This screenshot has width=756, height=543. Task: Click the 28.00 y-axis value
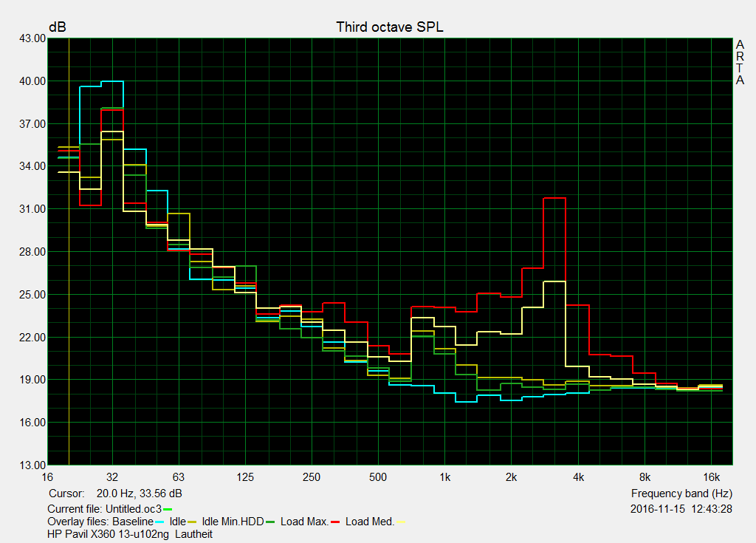click(x=32, y=252)
